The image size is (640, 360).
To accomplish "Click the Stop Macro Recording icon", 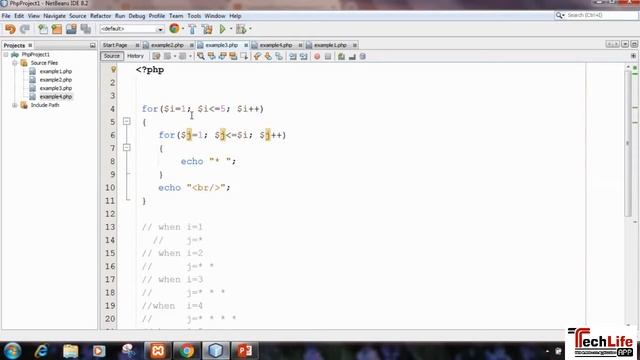I will pyautogui.click(x=328, y=56).
